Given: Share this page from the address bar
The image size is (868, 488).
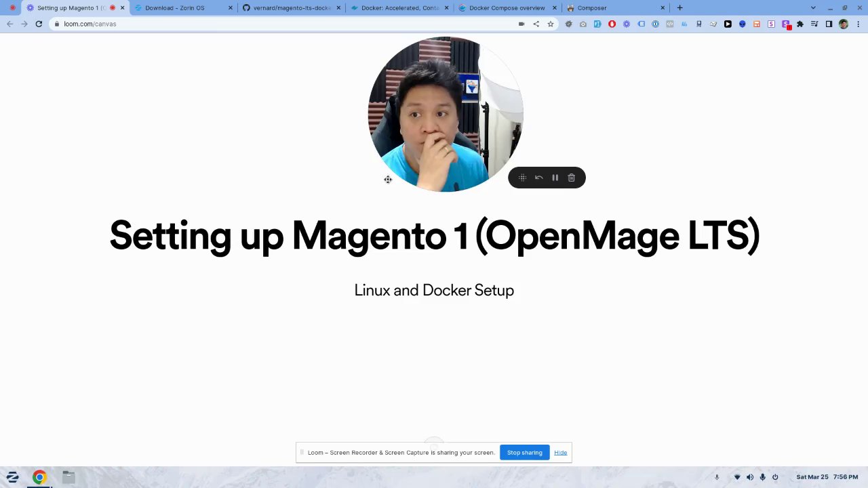Looking at the screenshot, I should (536, 24).
